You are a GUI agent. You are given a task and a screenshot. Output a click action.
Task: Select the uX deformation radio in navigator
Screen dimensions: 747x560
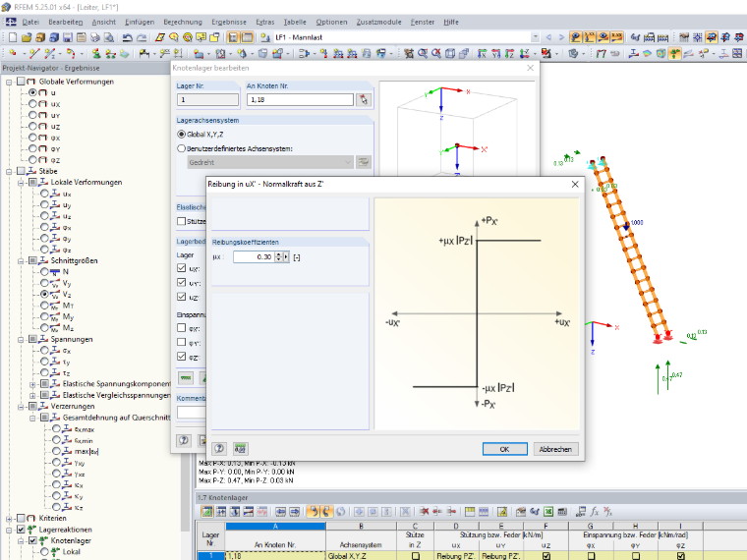point(32,104)
